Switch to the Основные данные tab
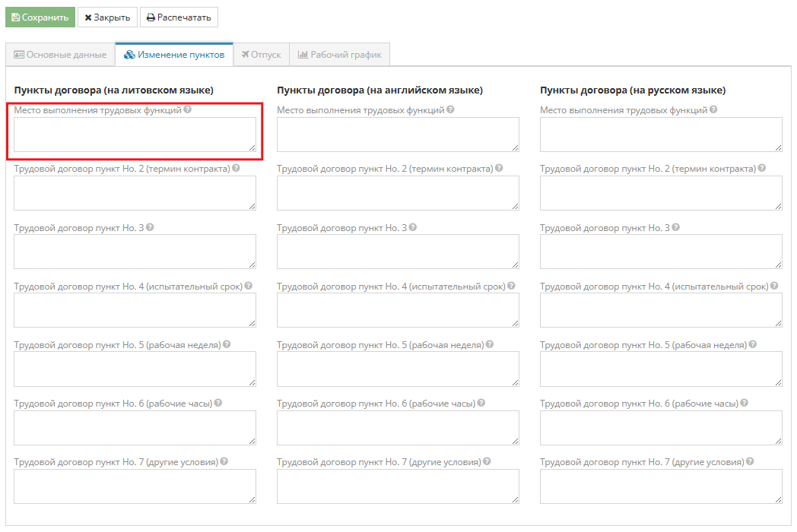Viewport: 797px width, 532px height. tap(60, 55)
